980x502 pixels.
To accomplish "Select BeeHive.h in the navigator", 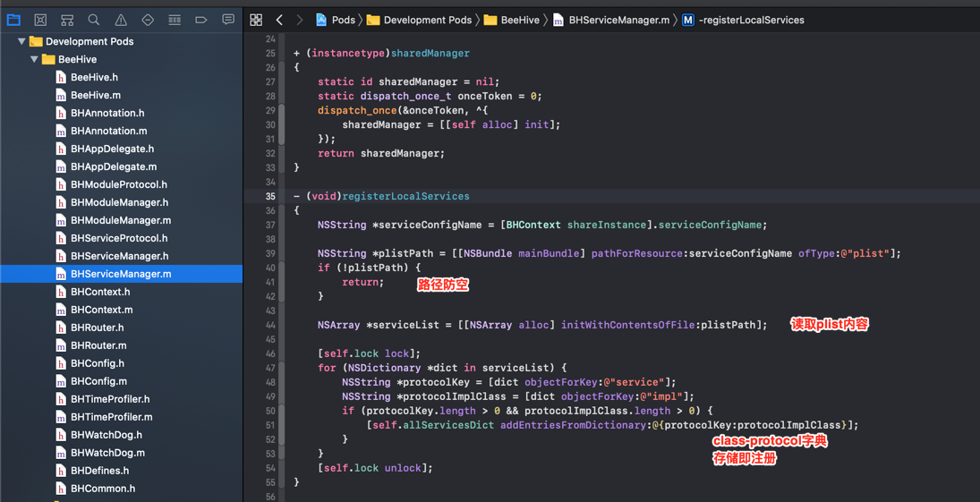I will click(x=94, y=78).
